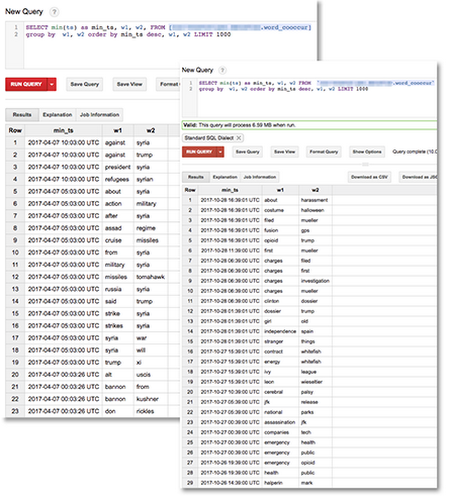Click inside the front window query editor
Viewport: 451px width, 500px height.
tap(317, 97)
